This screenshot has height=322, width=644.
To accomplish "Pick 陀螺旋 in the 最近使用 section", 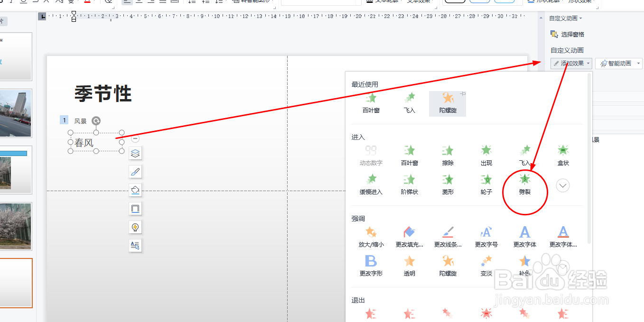I will tap(448, 103).
